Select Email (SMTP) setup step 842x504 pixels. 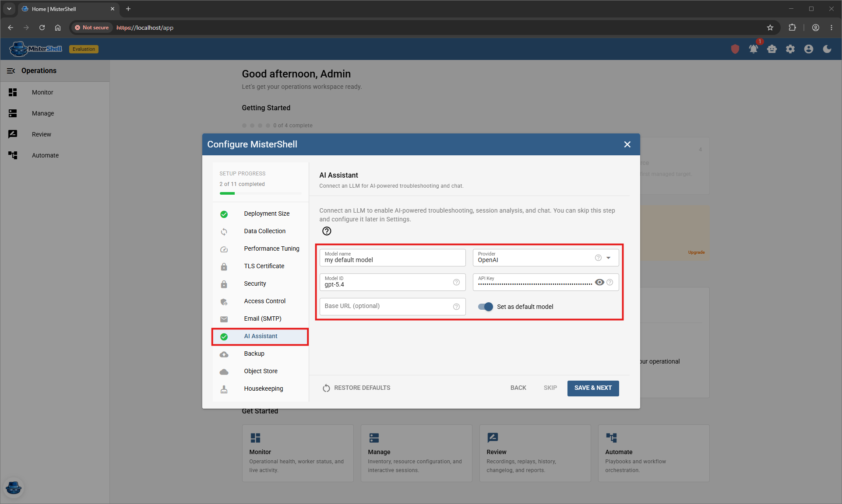pos(261,318)
